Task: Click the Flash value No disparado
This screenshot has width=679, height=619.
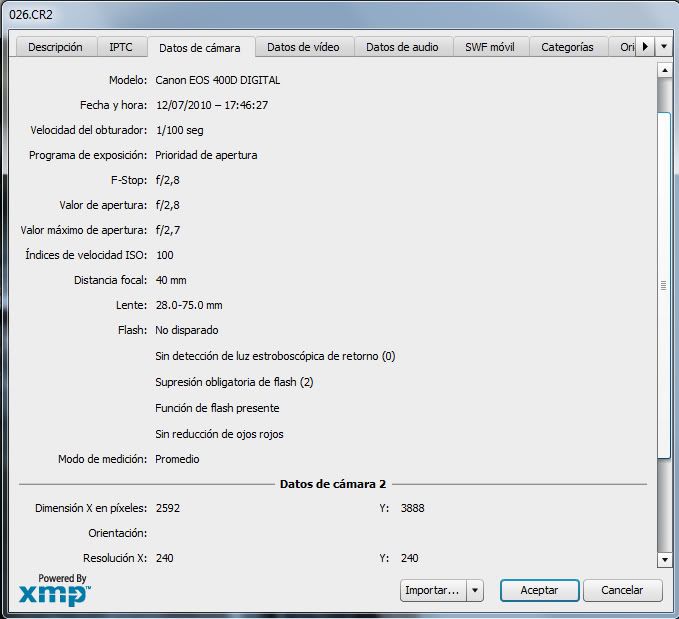Action: pyautogui.click(x=187, y=330)
